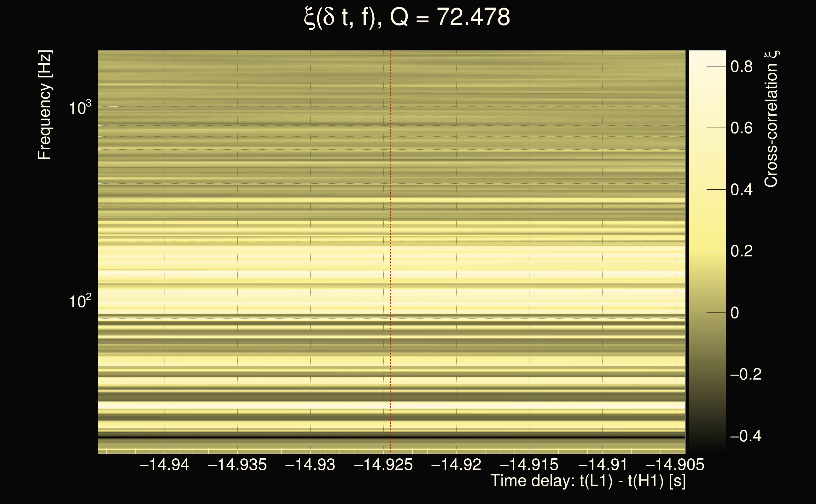Click the Cross-correlation ξ colorbar label
This screenshot has width=816, height=504.
[x=771, y=119]
